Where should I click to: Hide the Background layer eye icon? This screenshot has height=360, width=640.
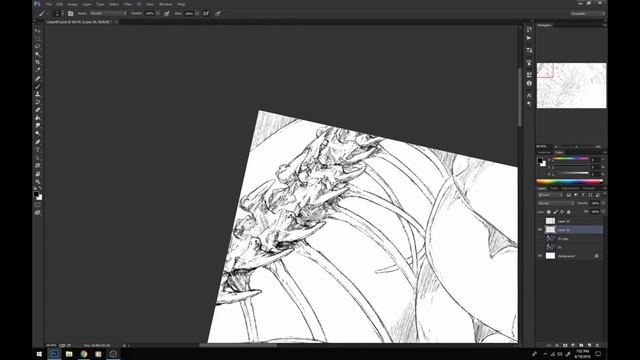[540, 256]
